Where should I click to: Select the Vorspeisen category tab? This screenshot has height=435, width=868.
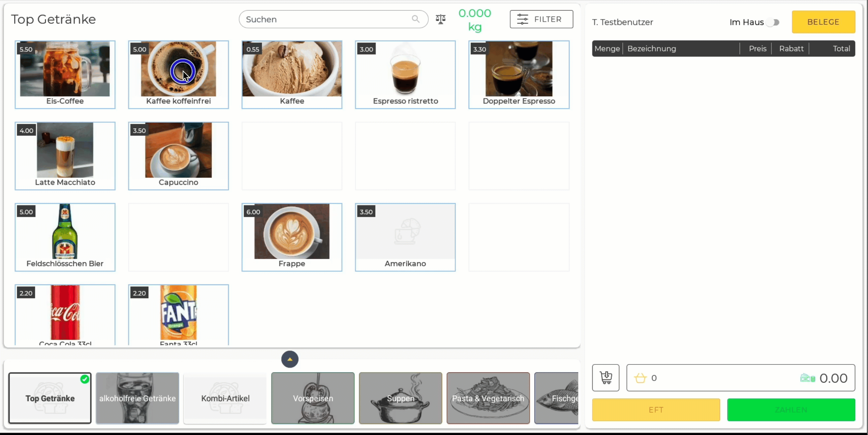pyautogui.click(x=312, y=398)
